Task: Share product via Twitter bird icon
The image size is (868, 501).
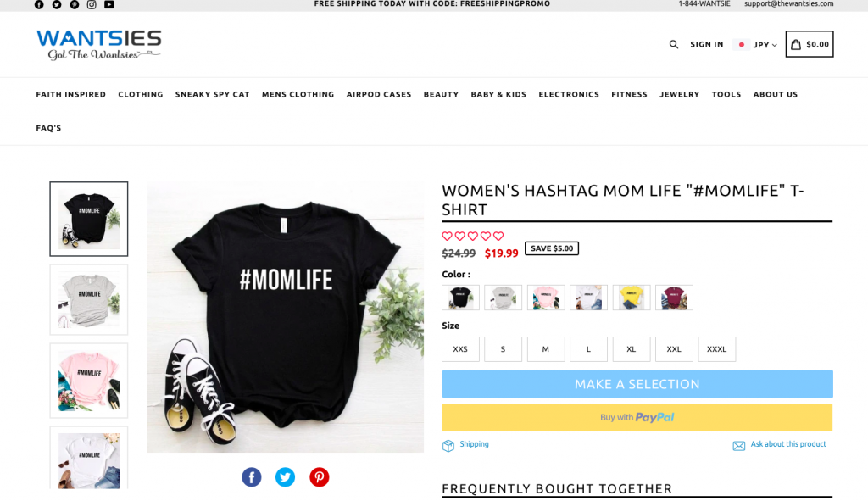Action: click(285, 476)
